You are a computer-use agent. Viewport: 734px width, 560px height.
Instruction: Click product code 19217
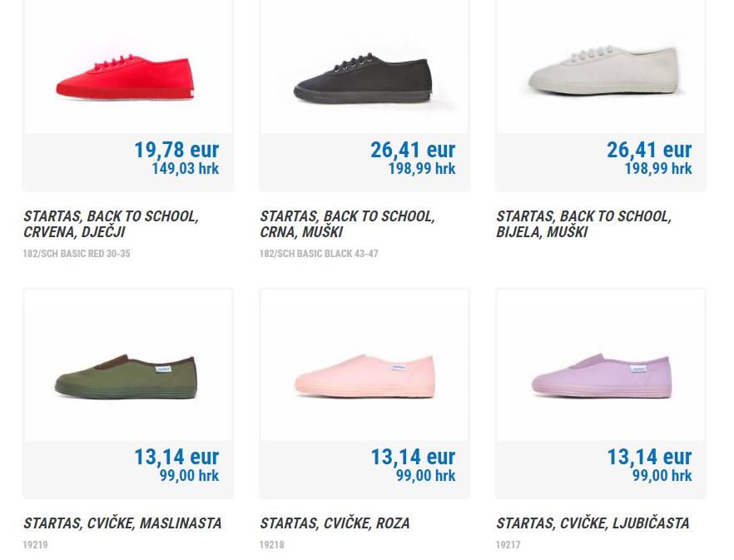pyautogui.click(x=508, y=545)
